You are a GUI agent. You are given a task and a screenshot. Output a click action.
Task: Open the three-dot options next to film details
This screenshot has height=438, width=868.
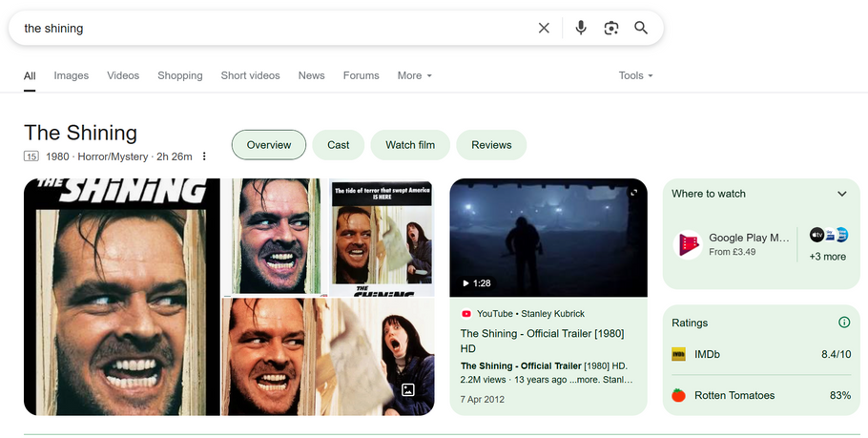[x=204, y=156]
